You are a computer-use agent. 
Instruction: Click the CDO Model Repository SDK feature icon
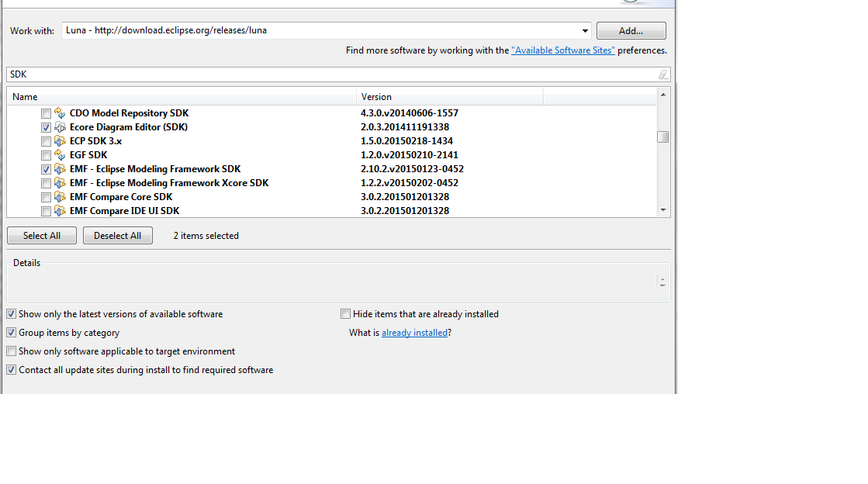60,113
